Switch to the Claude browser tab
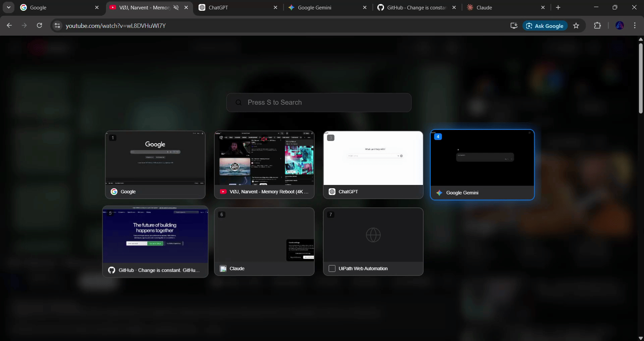644x341 pixels. coord(503,7)
